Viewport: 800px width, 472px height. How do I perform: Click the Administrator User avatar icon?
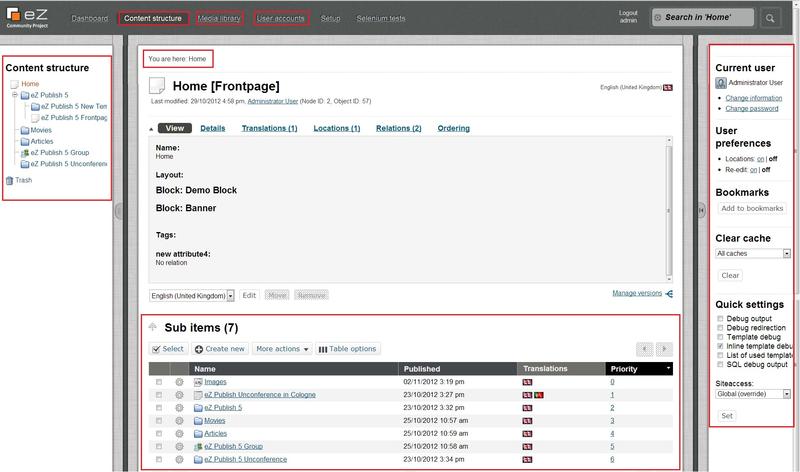[x=720, y=83]
